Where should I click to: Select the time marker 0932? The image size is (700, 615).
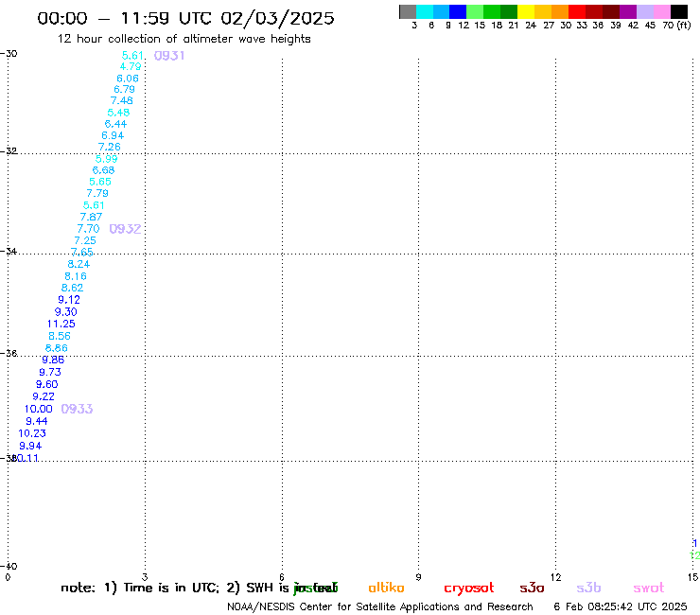pos(125,229)
